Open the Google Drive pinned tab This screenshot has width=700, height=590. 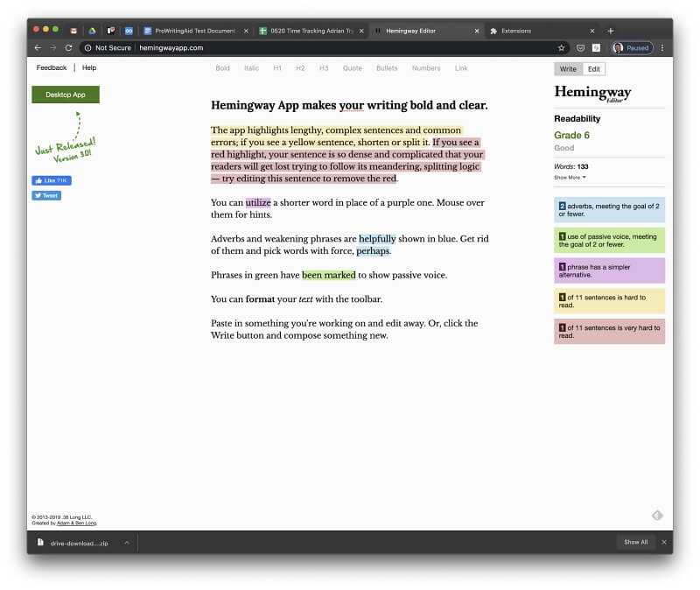tap(92, 31)
